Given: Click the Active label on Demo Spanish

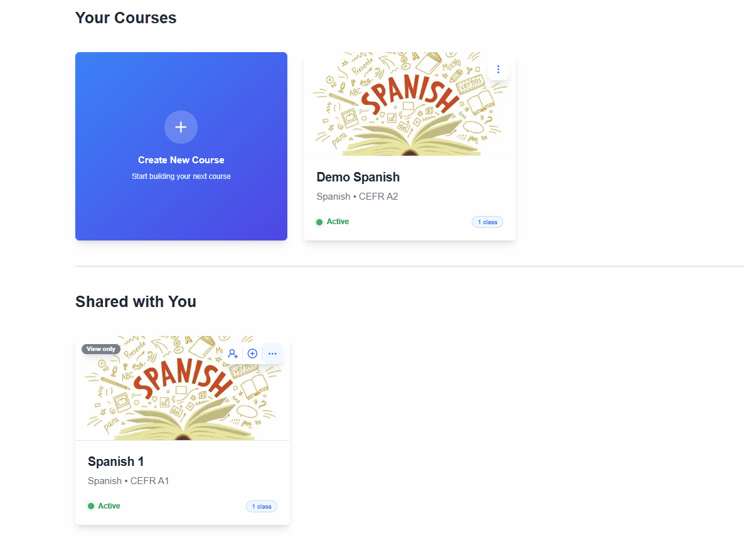Looking at the screenshot, I should 338,222.
